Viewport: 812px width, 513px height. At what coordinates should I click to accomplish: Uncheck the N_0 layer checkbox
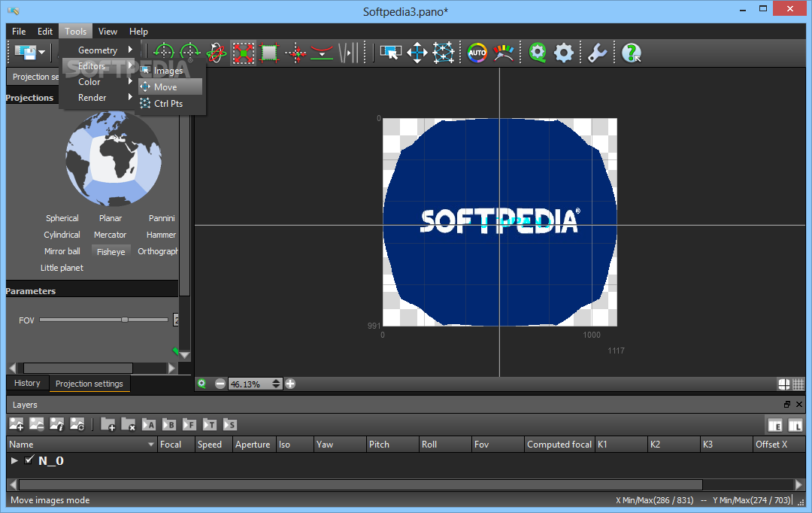coord(29,460)
